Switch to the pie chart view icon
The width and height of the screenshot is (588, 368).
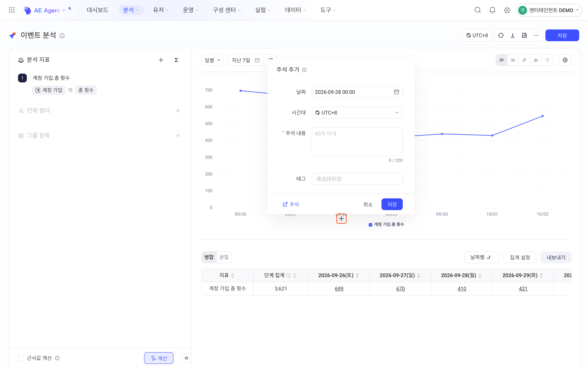click(547, 60)
